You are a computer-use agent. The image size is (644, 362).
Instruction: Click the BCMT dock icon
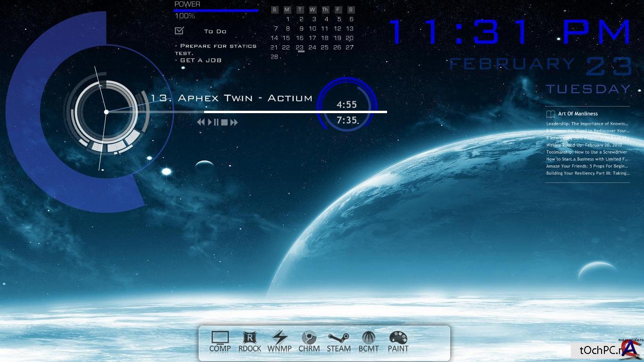click(368, 341)
